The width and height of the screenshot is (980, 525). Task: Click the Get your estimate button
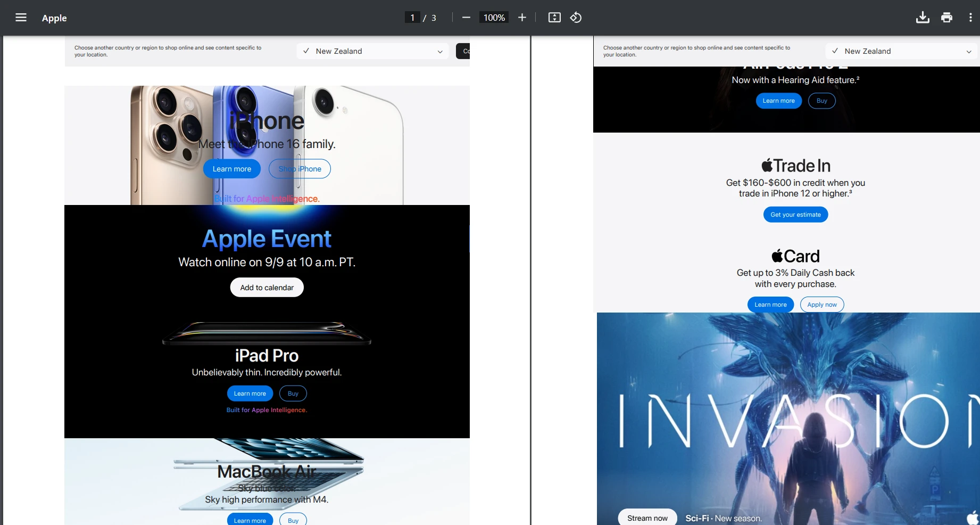tap(796, 215)
